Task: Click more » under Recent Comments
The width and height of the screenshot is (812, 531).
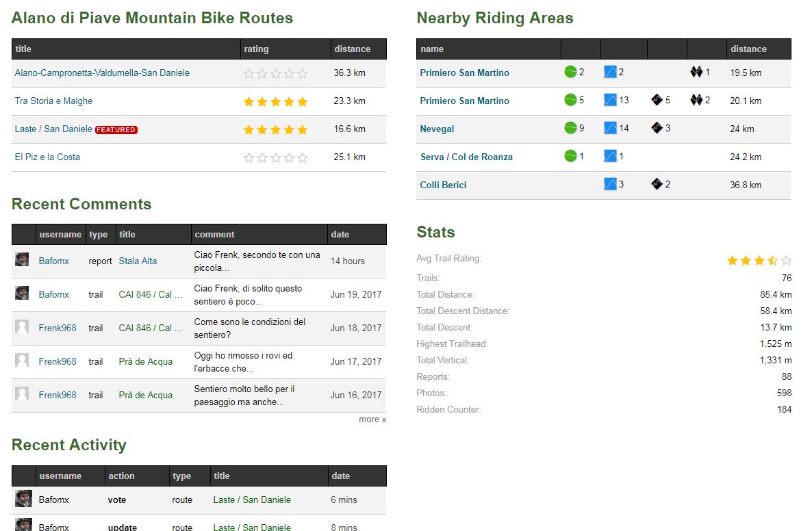Action: coord(372,419)
